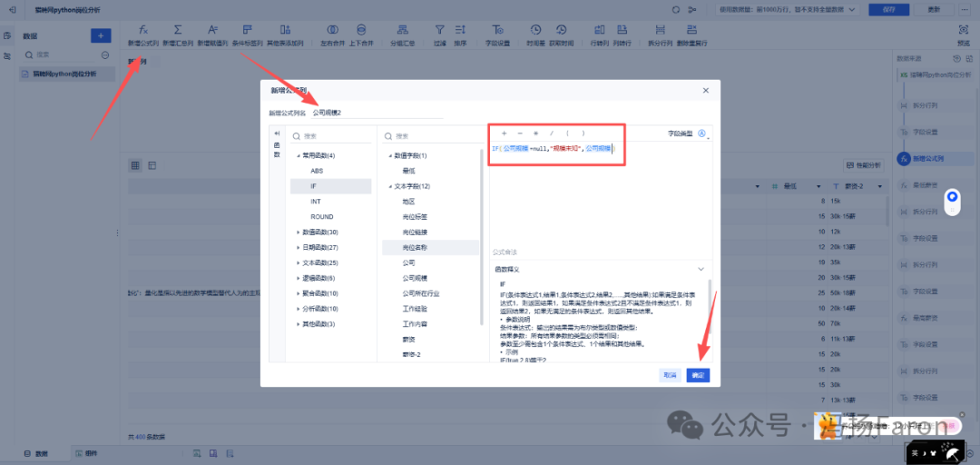The image size is (980, 465).
Task: Click the 更新 update button
Action: (x=934, y=9)
